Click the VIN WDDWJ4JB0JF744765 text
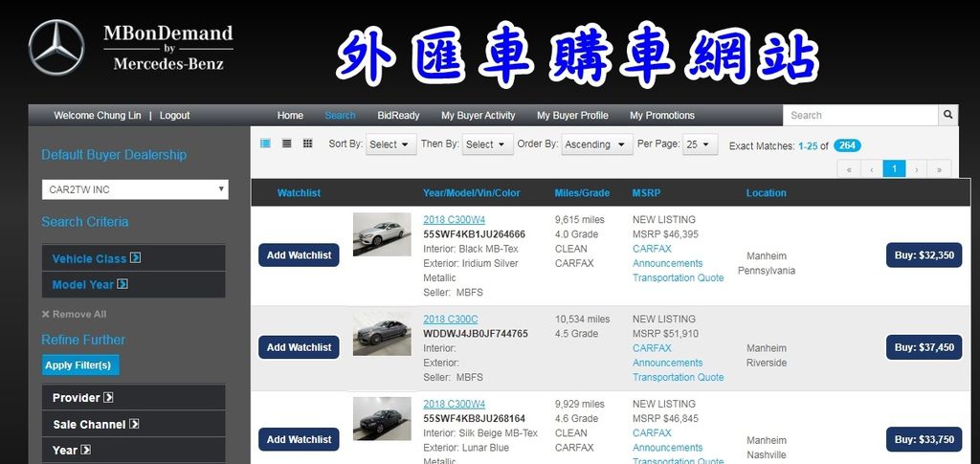The width and height of the screenshot is (980, 464). [476, 334]
